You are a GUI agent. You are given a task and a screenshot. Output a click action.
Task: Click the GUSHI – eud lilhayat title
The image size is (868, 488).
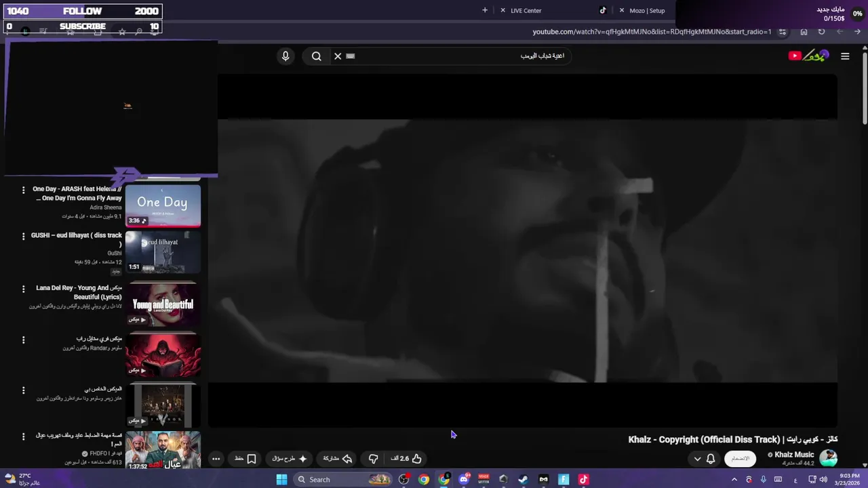[x=77, y=239]
